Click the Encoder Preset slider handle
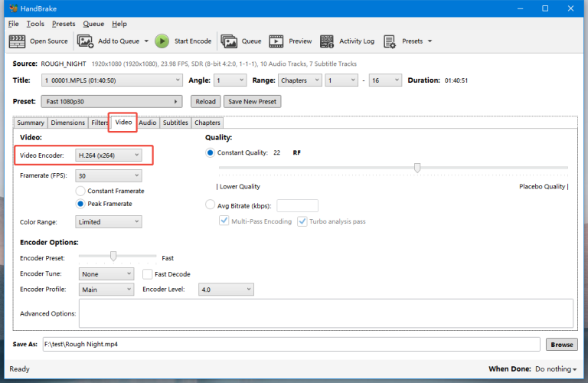 (x=113, y=256)
